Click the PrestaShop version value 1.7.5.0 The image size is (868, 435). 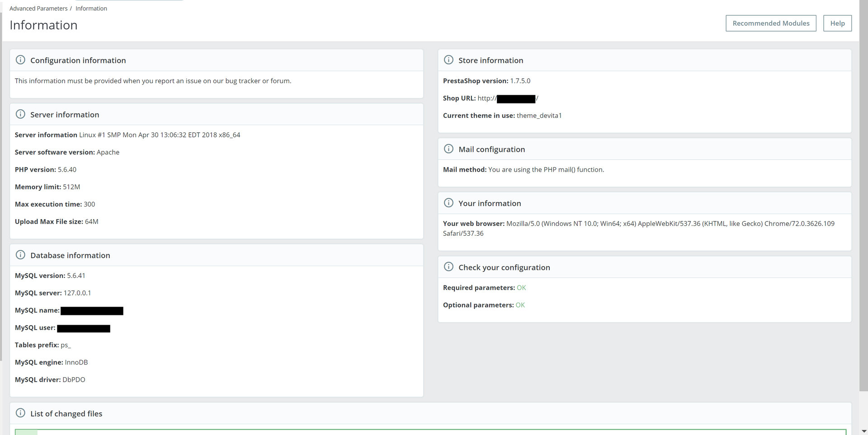(x=520, y=81)
